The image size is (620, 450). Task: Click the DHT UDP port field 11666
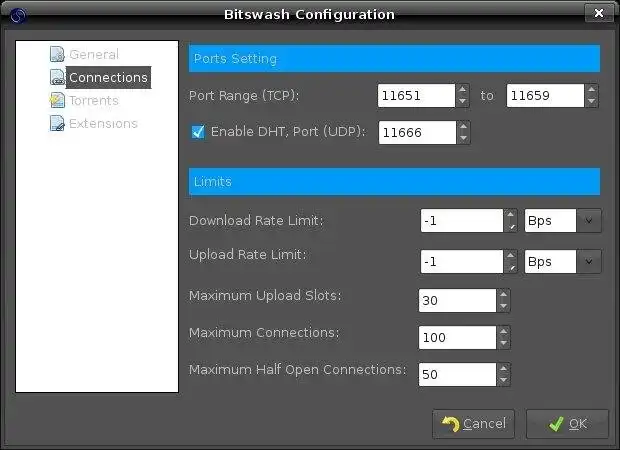pos(417,132)
